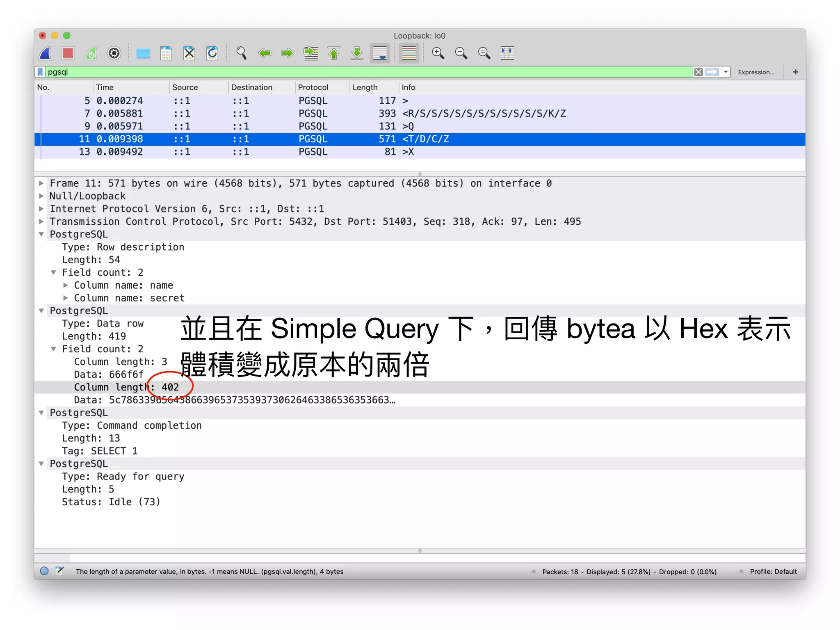Open the Expression… filter builder
Image resolution: width=840 pixels, height=630 pixels.
click(756, 72)
